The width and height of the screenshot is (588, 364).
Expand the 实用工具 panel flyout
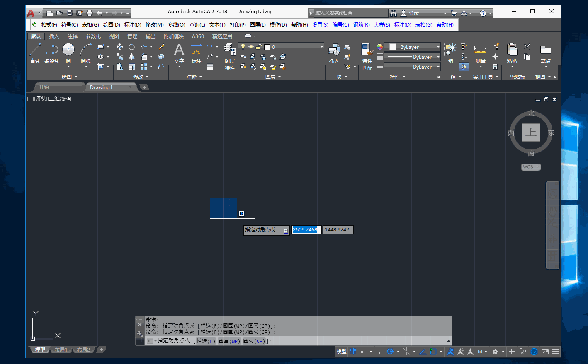tap(486, 77)
